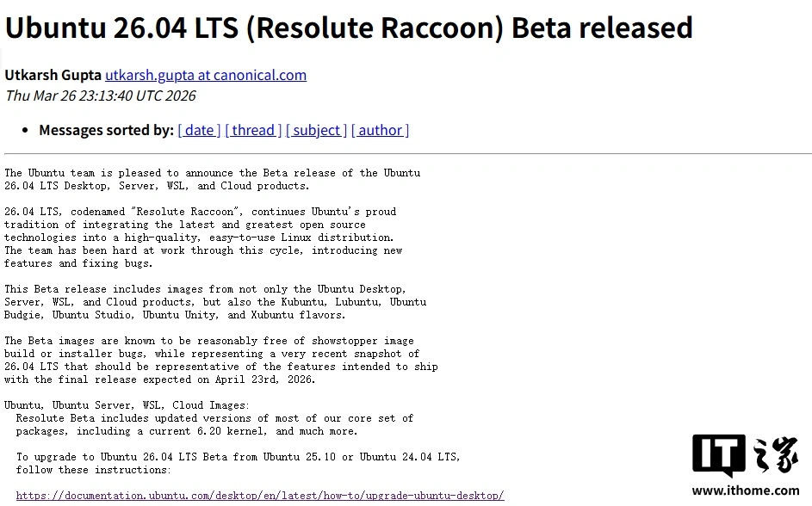Screen dimensions: 812x506
Task: Click the "Resolute Beta includes updated versions" line
Action: (214, 418)
